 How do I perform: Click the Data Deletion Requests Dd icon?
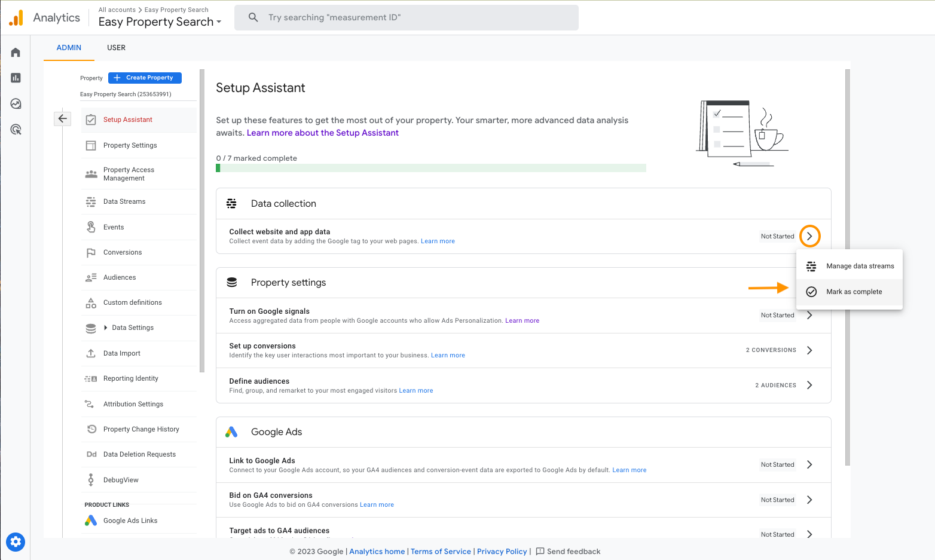(91, 454)
